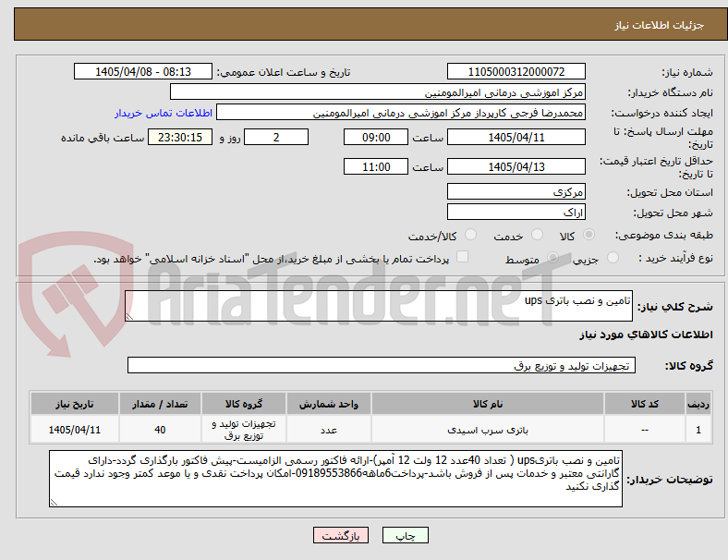This screenshot has height=560, width=728.
Task: Click the واحد شمارش column header
Action: 329,404
